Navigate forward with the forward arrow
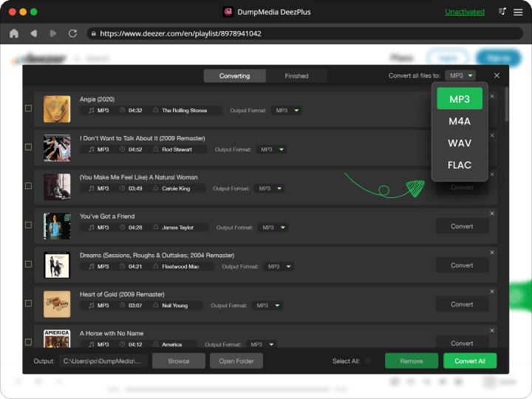Viewport: 532px width, 399px height. tap(53, 33)
